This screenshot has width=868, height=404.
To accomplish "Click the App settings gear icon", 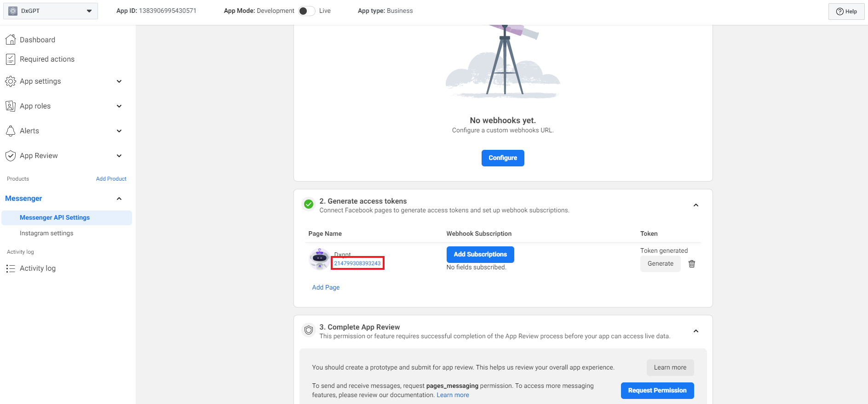I will pos(11,81).
